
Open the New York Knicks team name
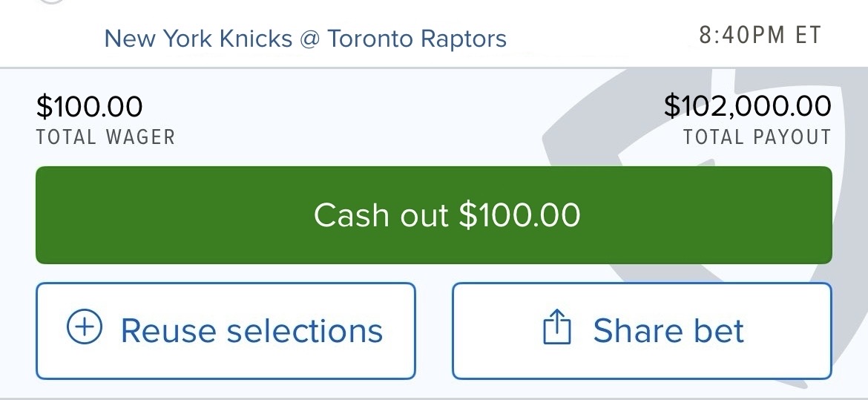tap(198, 39)
